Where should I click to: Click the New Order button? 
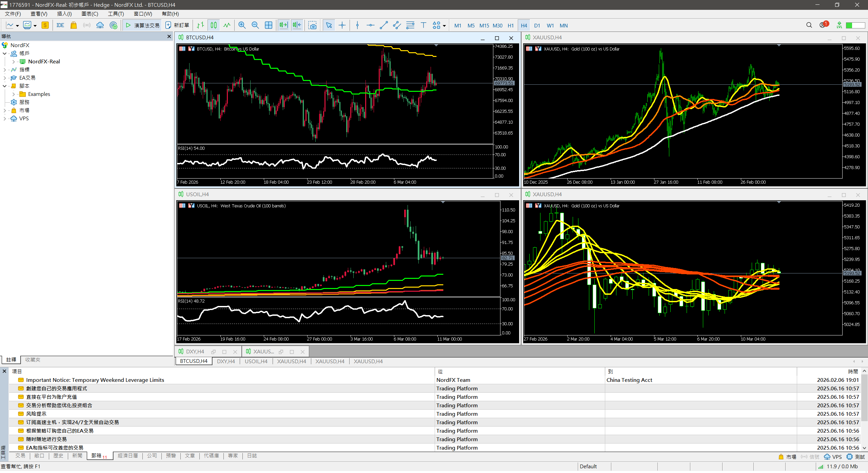point(177,25)
